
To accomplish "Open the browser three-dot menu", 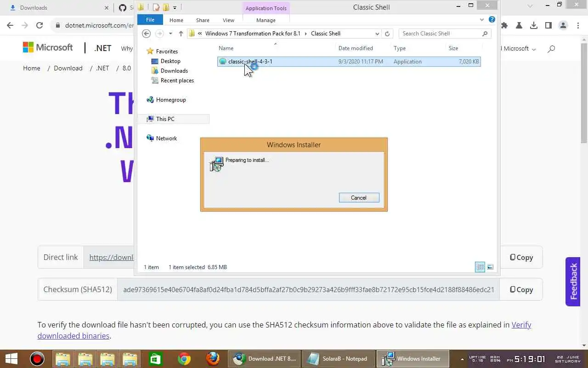I will 578,25.
